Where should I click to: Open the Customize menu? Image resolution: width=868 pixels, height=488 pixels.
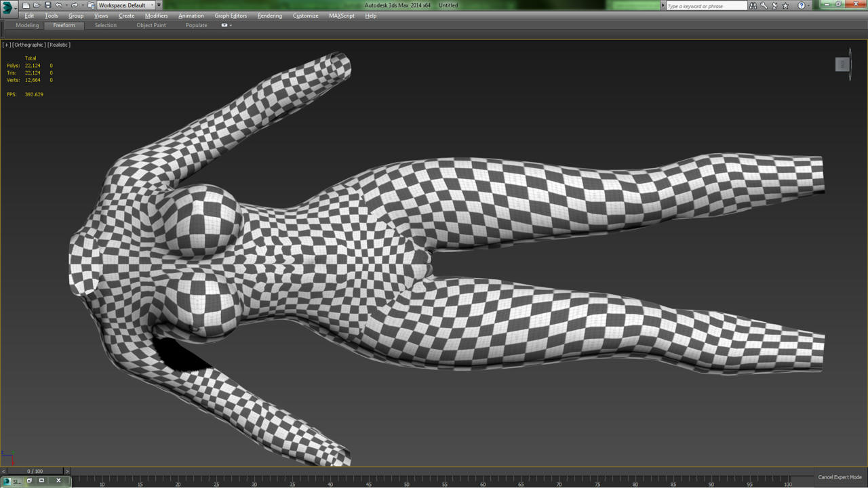[306, 16]
